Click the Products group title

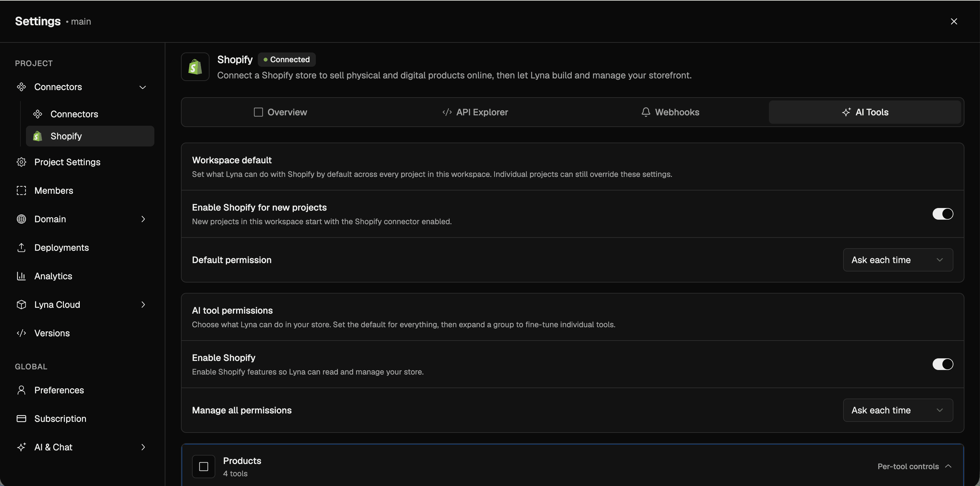pyautogui.click(x=242, y=461)
